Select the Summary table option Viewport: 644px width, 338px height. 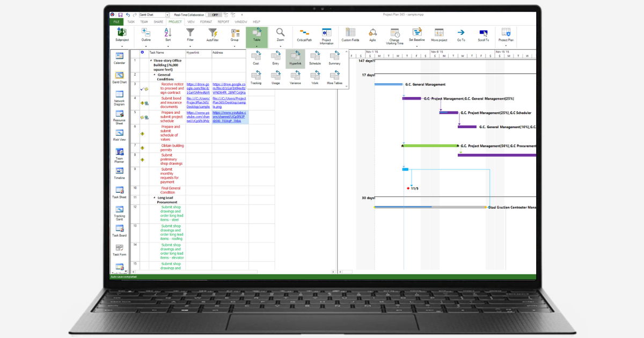pos(334,58)
